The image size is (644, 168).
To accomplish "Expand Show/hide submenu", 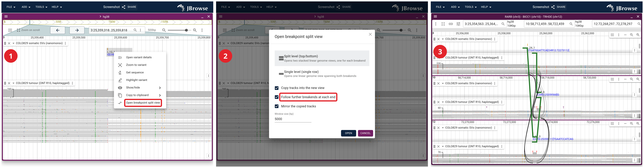I will [140, 88].
